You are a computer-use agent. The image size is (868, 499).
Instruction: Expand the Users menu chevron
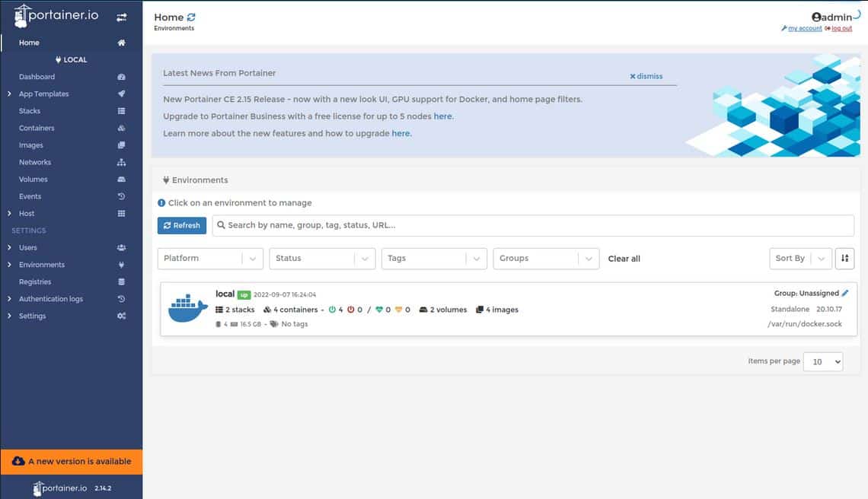pos(9,248)
